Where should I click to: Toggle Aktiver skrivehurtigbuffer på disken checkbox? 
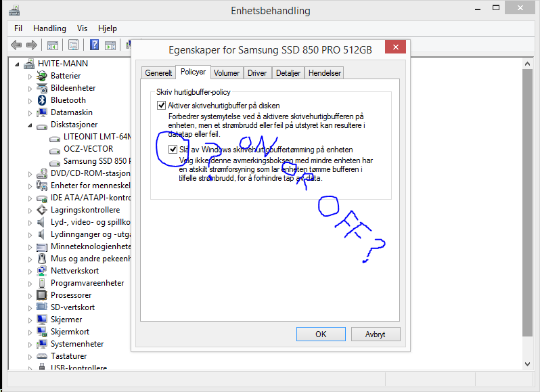pyautogui.click(x=161, y=105)
